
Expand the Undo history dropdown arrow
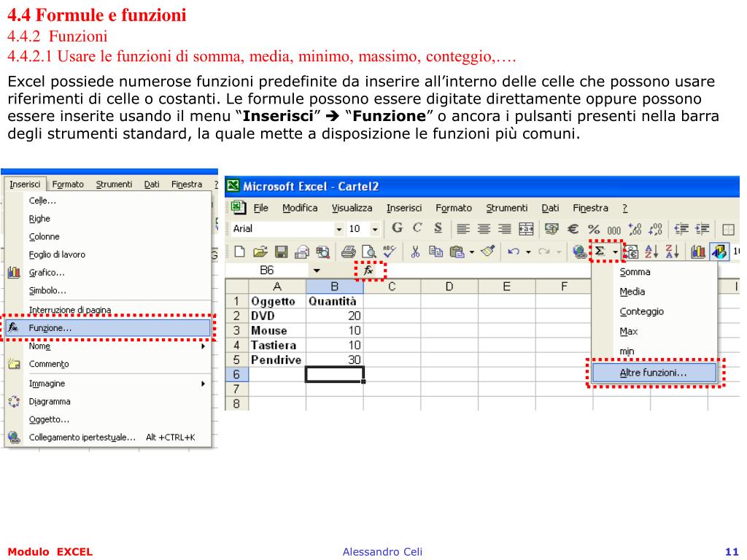click(528, 252)
